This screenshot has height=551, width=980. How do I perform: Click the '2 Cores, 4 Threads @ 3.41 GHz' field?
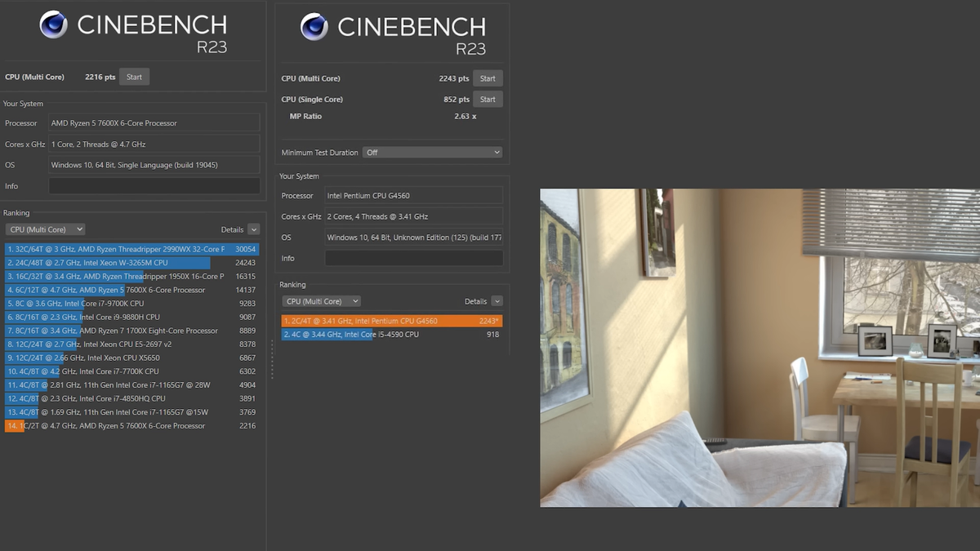(x=414, y=216)
